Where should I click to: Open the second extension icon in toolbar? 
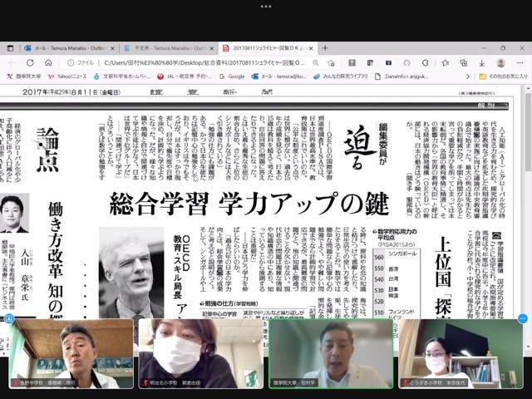coord(370,63)
